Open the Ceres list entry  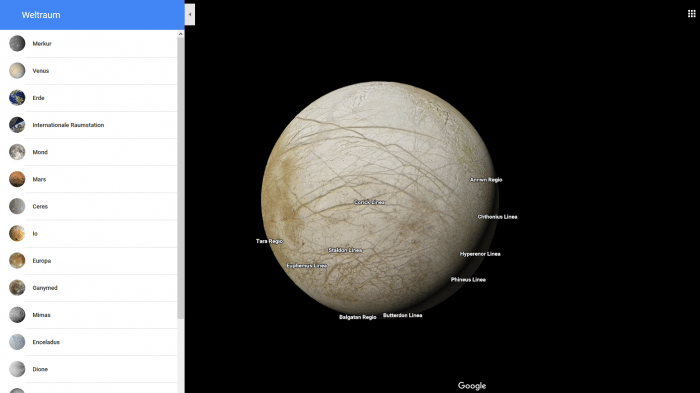[x=88, y=206]
